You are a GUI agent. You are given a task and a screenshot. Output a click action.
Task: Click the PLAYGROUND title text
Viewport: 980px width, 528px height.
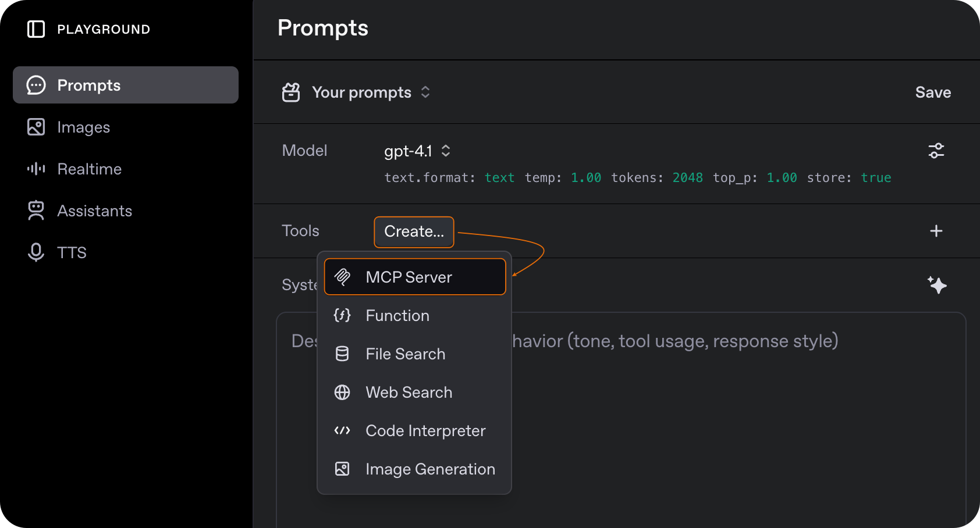point(104,29)
